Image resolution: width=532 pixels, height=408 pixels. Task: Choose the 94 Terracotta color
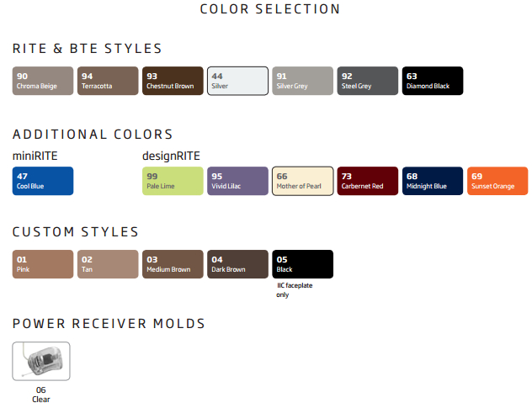108,81
